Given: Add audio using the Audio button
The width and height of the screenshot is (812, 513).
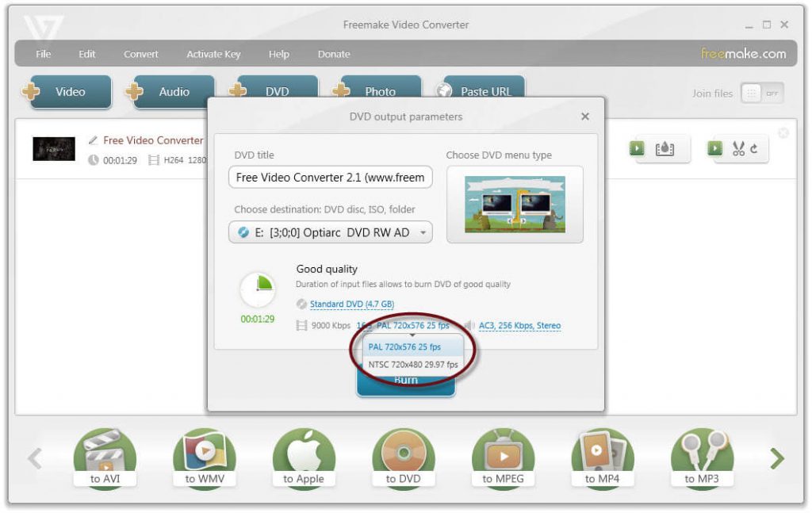Looking at the screenshot, I should click(x=174, y=92).
